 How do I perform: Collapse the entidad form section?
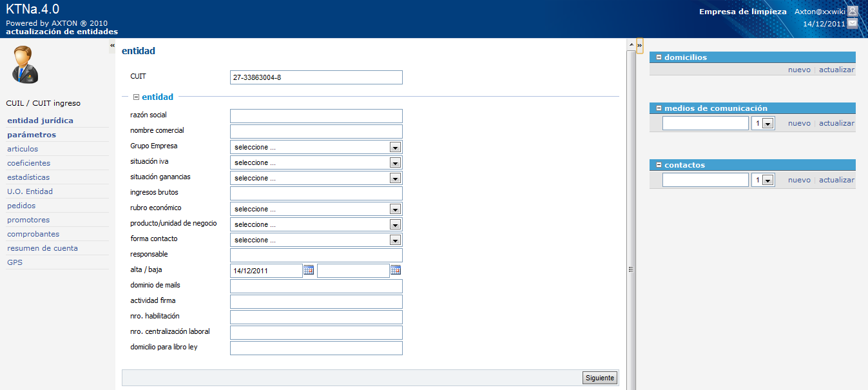(x=137, y=97)
